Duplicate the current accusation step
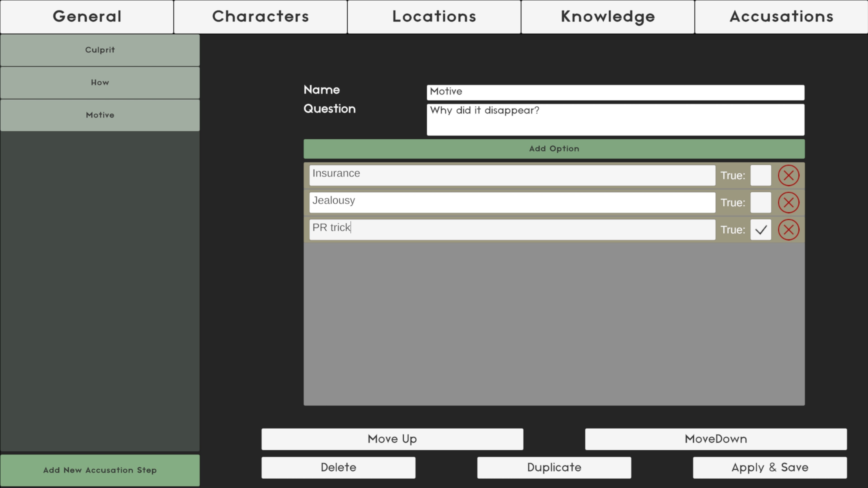The width and height of the screenshot is (868, 488). click(554, 467)
